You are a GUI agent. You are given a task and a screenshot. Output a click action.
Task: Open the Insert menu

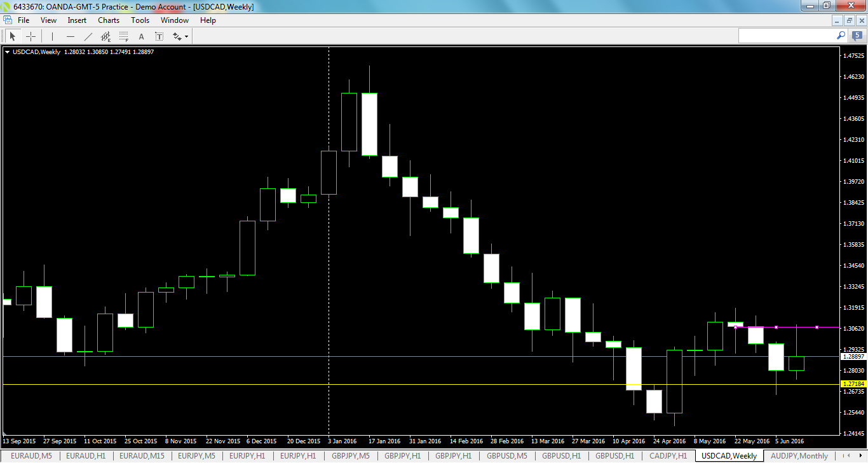click(76, 20)
